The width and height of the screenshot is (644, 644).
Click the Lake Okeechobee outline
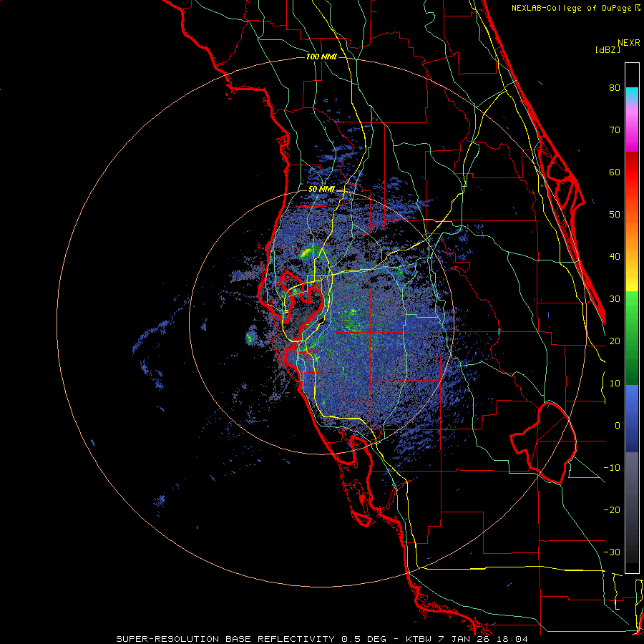(x=543, y=442)
